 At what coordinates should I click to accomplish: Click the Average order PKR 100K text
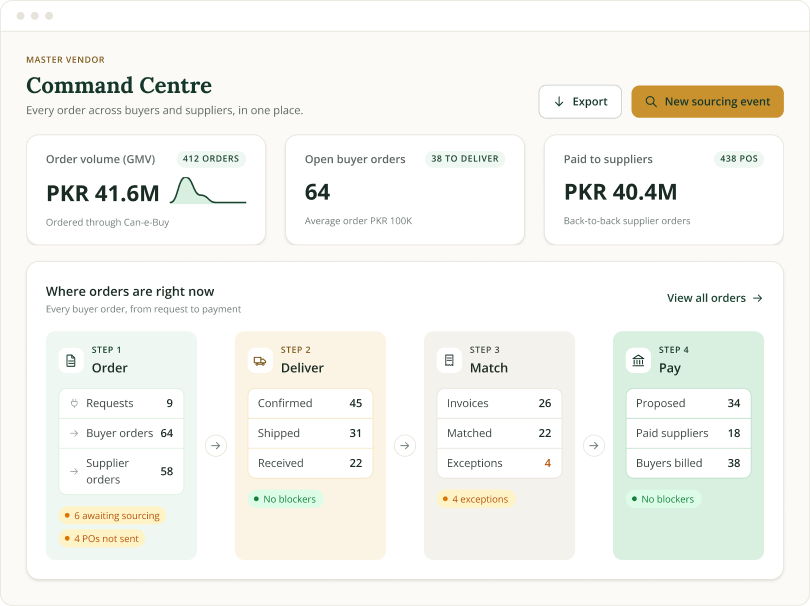click(359, 221)
